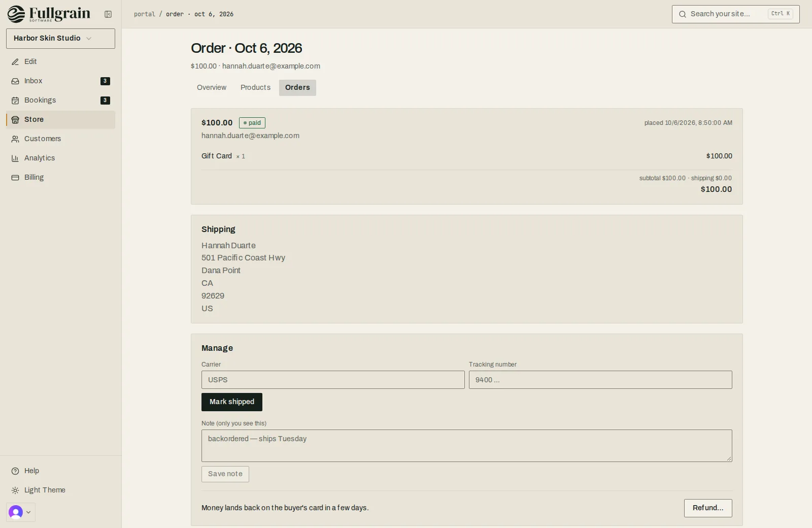812x528 pixels.
Task: Switch to the Products tab
Action: tap(255, 88)
